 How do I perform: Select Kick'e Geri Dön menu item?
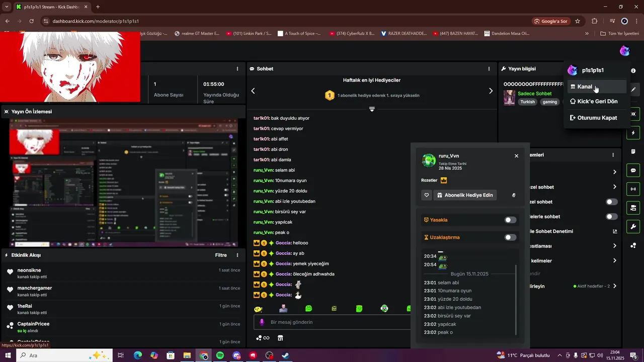pyautogui.click(x=597, y=102)
